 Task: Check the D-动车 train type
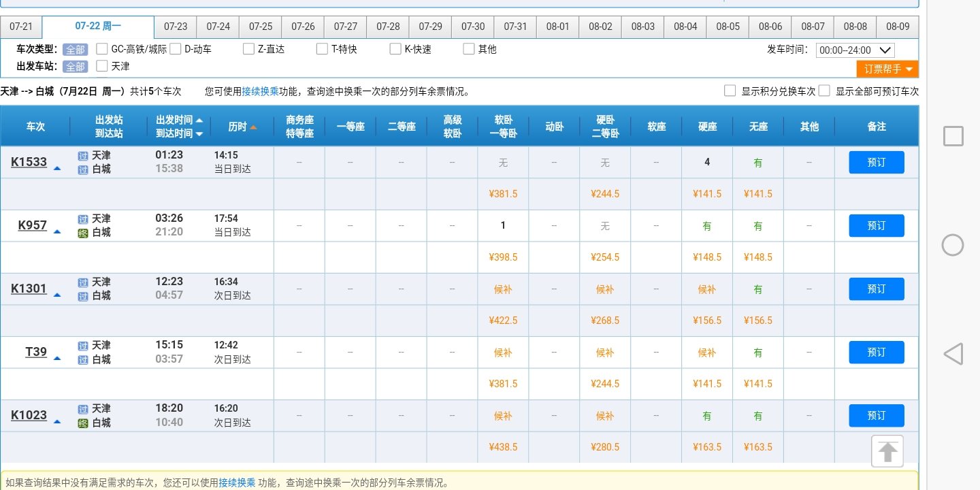pyautogui.click(x=176, y=49)
